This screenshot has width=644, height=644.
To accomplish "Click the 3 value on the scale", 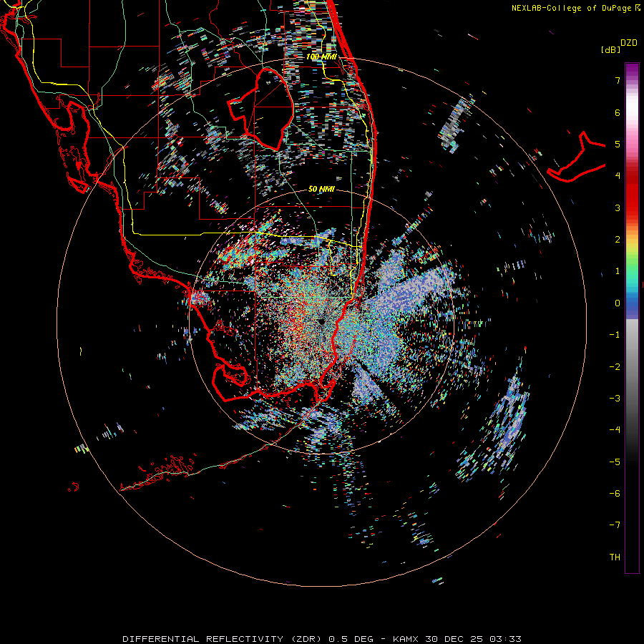I will 618,208.
